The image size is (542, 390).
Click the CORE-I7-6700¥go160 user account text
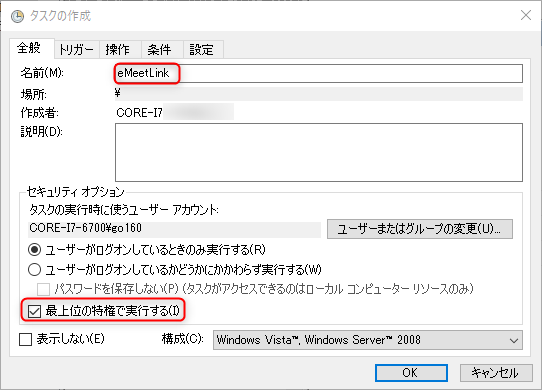(86, 228)
